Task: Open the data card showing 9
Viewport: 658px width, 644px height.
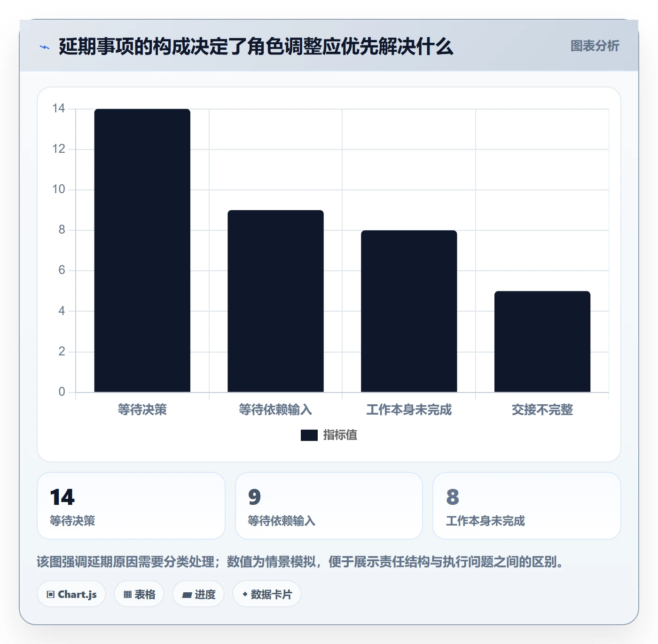Action: [x=329, y=506]
